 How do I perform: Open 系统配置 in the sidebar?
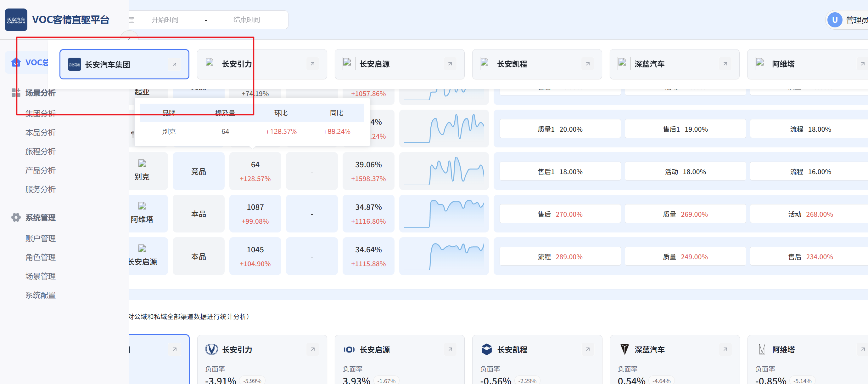[x=41, y=295]
